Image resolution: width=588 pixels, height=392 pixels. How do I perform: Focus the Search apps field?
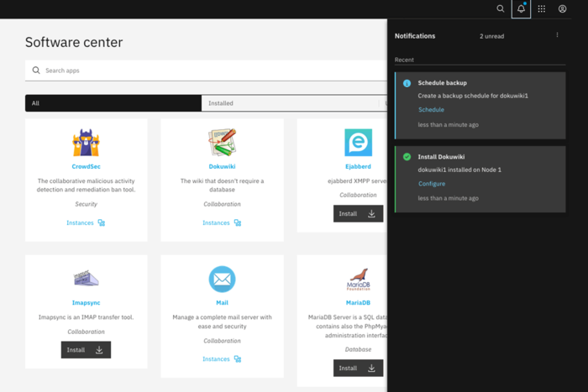pyautogui.click(x=206, y=71)
